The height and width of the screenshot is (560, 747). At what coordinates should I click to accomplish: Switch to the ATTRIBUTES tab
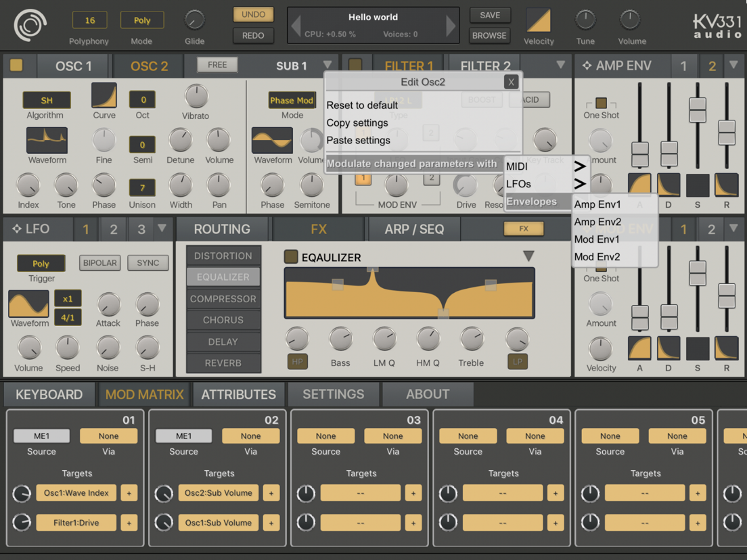(238, 394)
